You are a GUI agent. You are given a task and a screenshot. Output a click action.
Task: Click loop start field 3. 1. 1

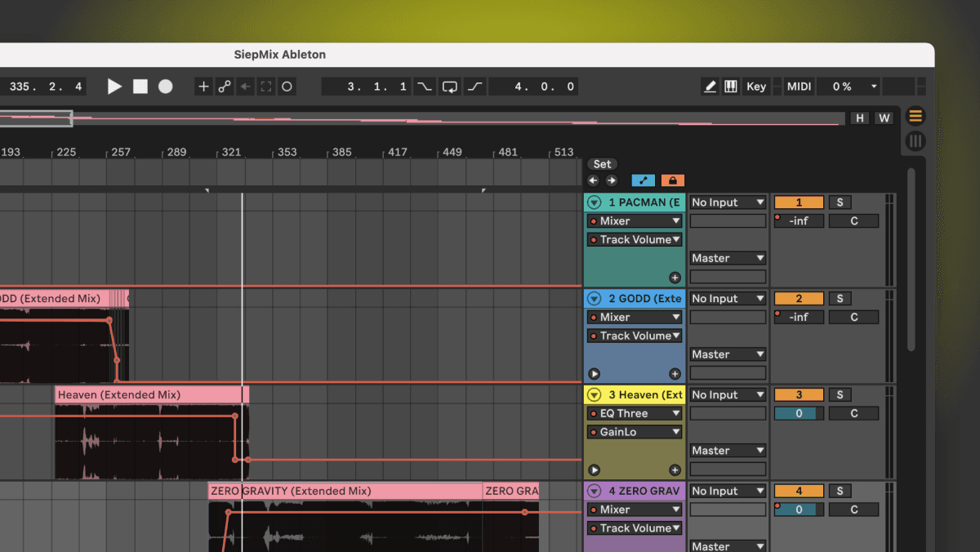click(366, 87)
